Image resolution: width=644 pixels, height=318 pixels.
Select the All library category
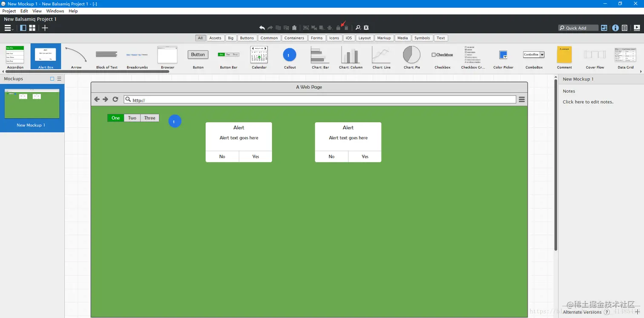coord(200,38)
